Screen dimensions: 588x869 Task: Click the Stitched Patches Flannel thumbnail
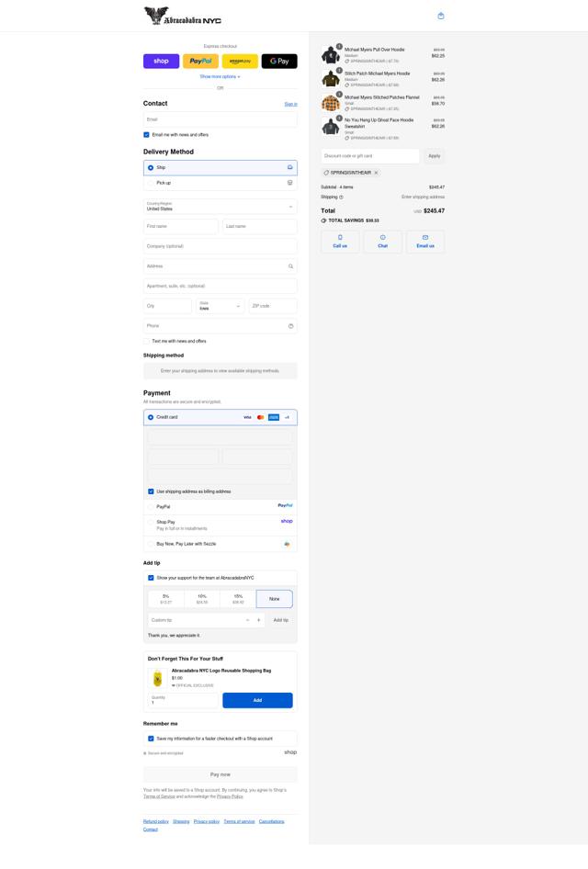tap(331, 103)
